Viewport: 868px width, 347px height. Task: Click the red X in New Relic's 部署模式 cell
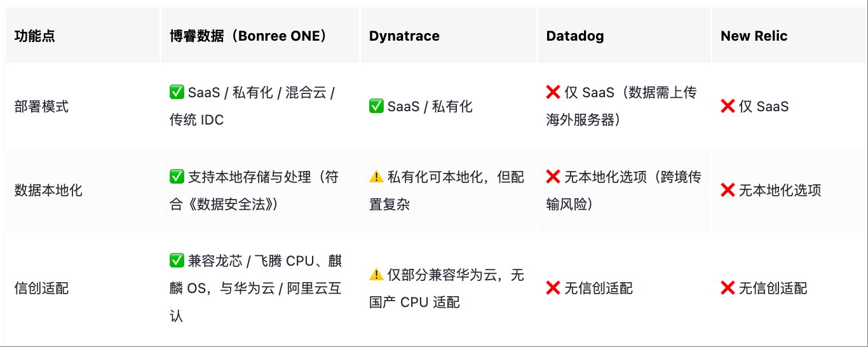pyautogui.click(x=728, y=106)
